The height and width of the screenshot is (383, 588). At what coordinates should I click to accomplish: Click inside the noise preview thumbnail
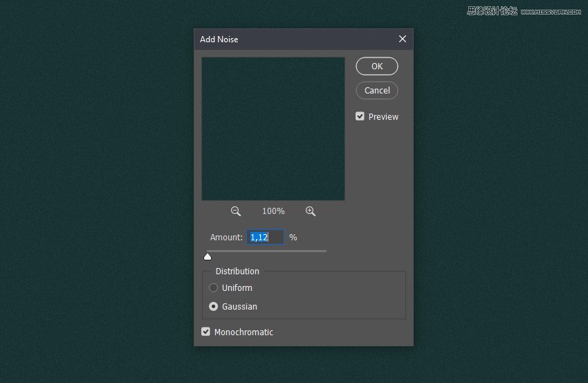coord(273,129)
